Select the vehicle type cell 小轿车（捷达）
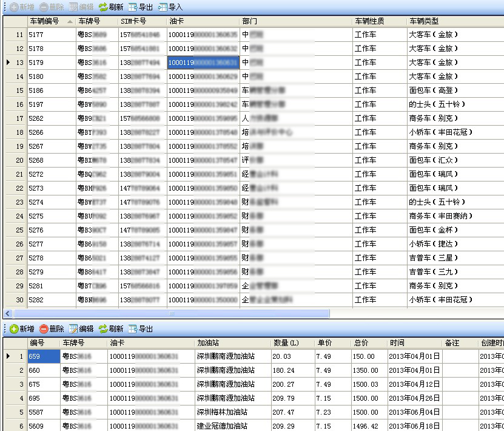504x431 pixels. click(x=433, y=244)
